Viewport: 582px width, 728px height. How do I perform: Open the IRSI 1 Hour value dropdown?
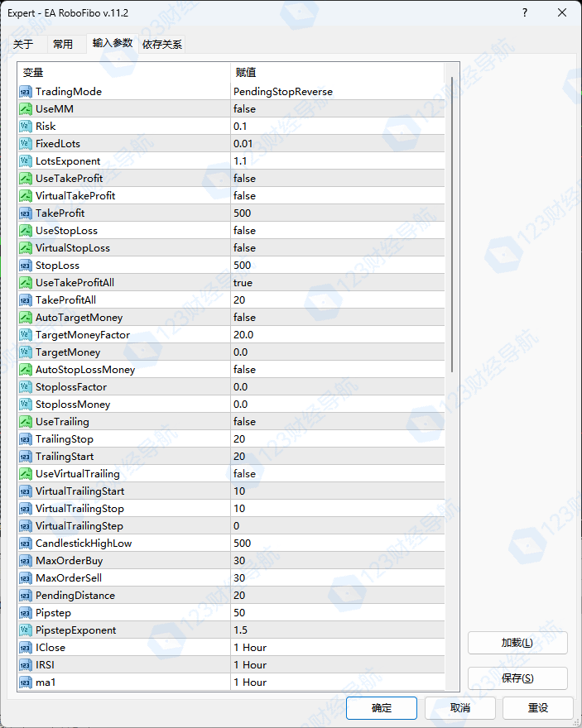(337, 665)
